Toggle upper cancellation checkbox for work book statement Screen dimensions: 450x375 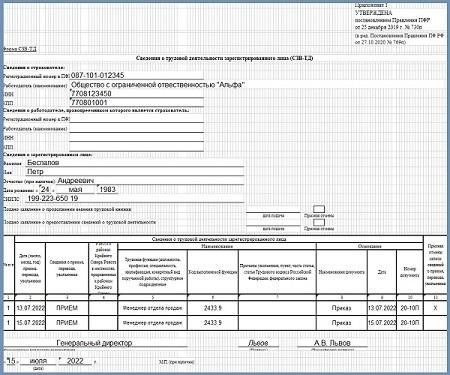[x=319, y=209]
